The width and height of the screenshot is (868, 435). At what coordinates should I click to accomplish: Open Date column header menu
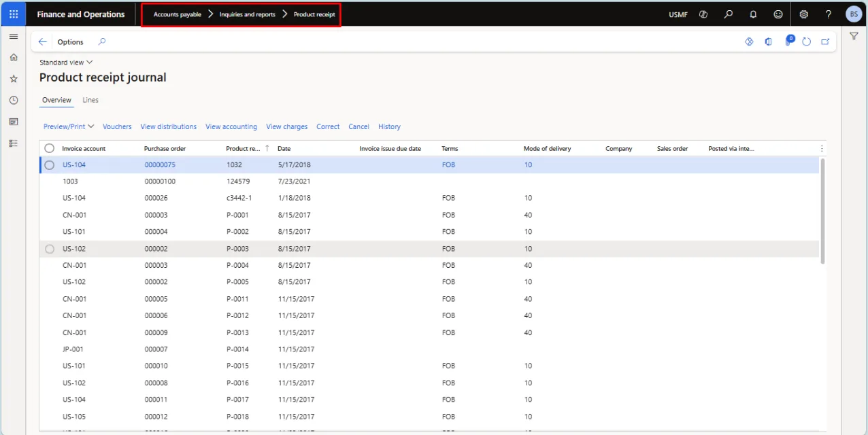click(x=284, y=148)
